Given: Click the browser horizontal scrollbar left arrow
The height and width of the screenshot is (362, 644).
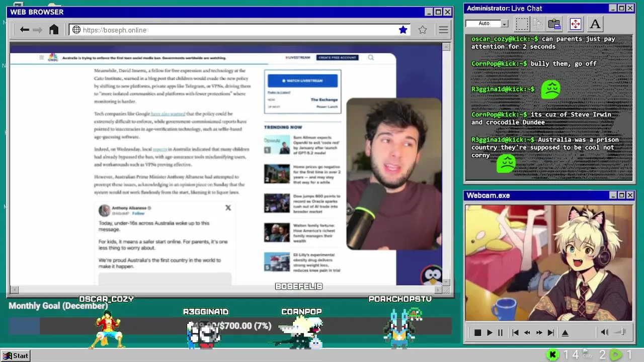Looking at the screenshot, I should (14, 290).
